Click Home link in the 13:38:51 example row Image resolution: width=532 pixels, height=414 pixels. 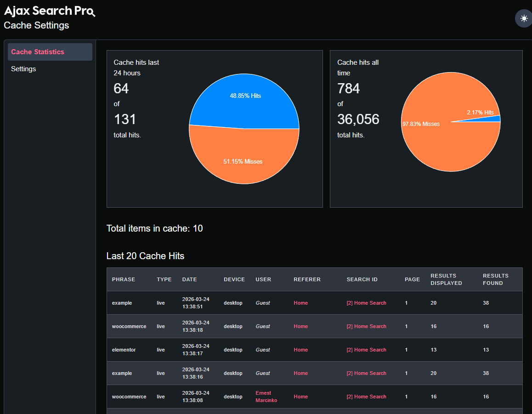[x=301, y=303]
